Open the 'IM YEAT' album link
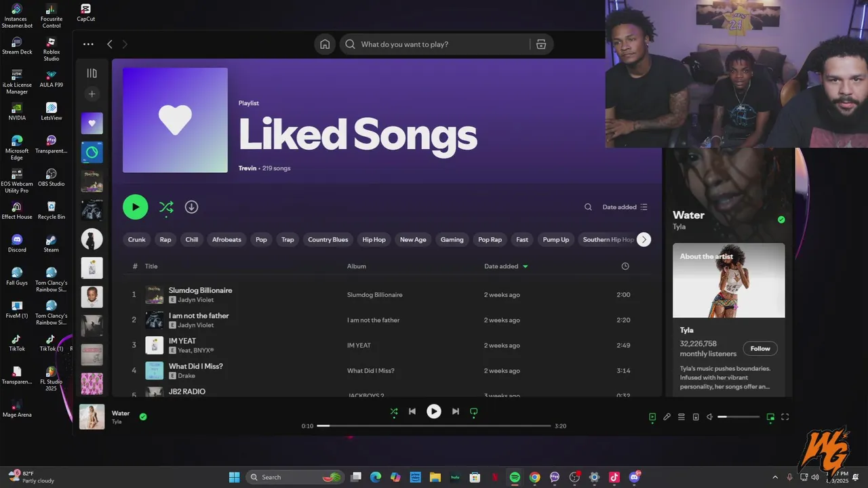The height and width of the screenshot is (488, 868). point(359,346)
